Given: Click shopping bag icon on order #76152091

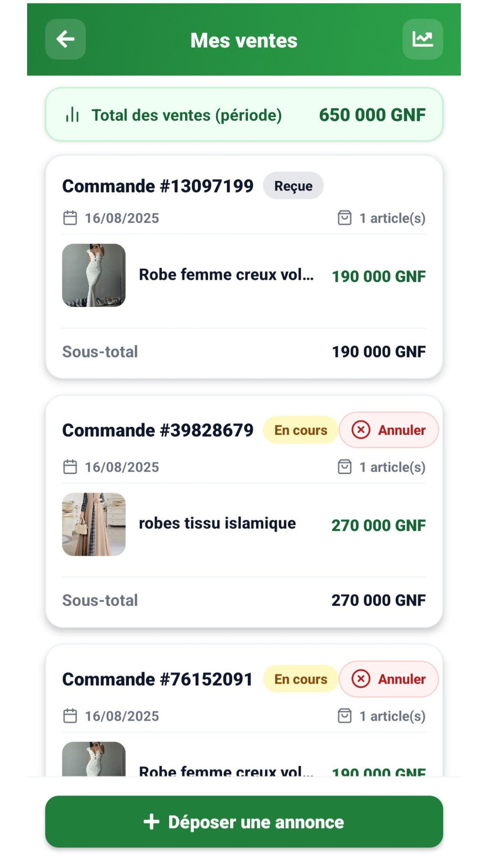Looking at the screenshot, I should coord(344,716).
